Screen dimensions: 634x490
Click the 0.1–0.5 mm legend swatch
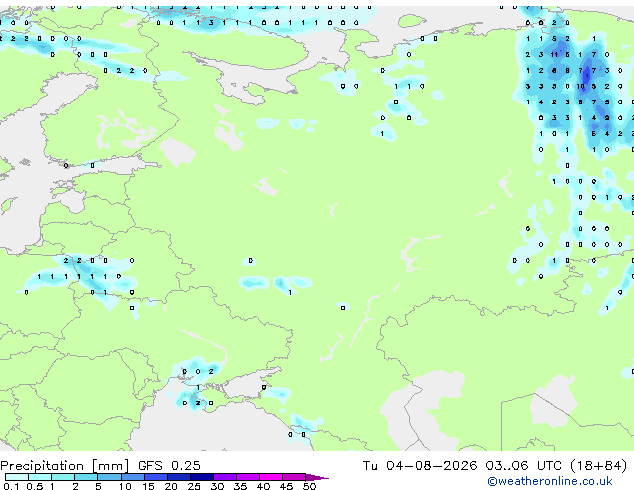click(17, 477)
